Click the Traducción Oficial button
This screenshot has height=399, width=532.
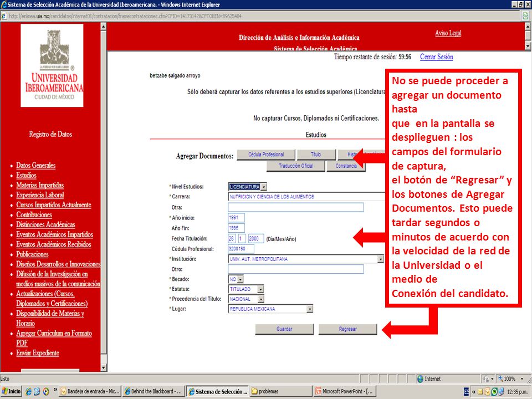click(295, 166)
